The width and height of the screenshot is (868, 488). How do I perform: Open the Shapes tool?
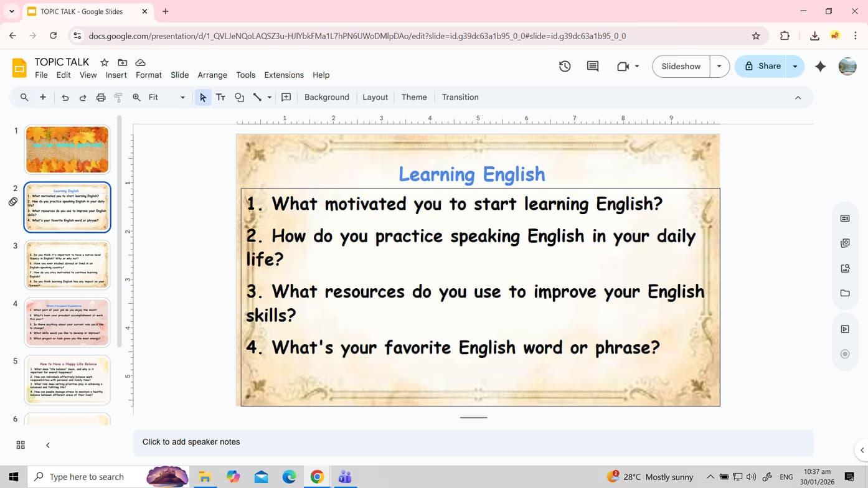click(239, 97)
